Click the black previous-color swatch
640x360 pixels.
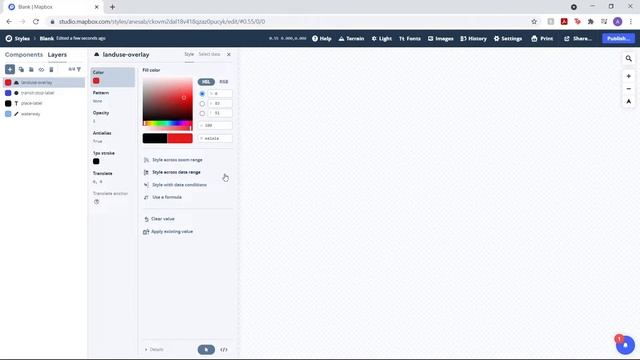[155, 138]
